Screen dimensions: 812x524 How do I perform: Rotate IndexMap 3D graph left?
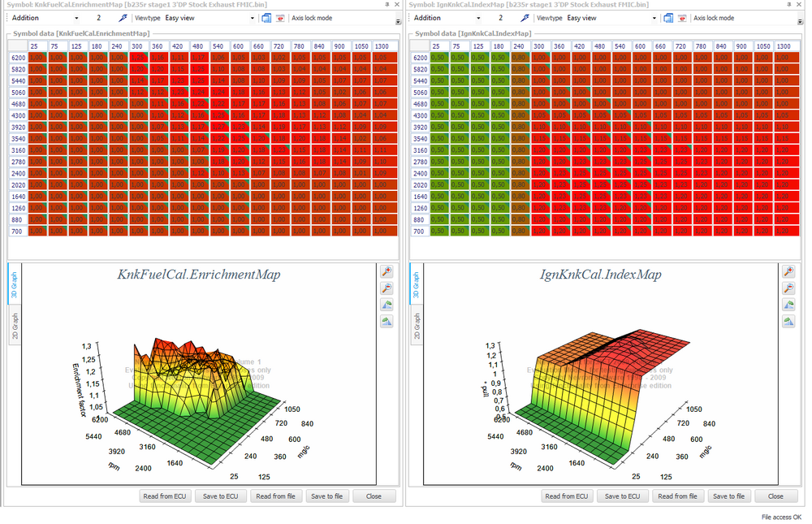[x=788, y=305]
